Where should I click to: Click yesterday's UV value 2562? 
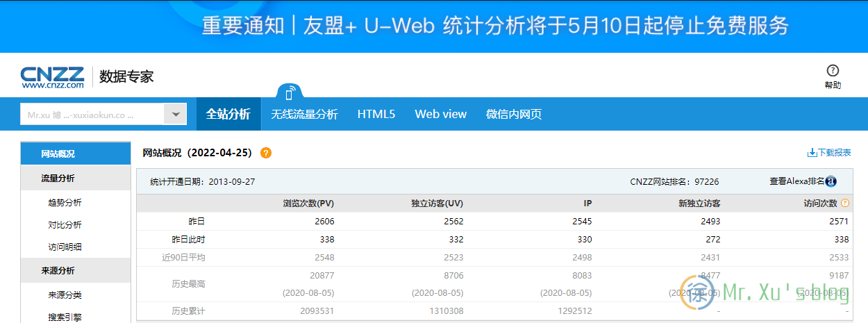point(453,221)
